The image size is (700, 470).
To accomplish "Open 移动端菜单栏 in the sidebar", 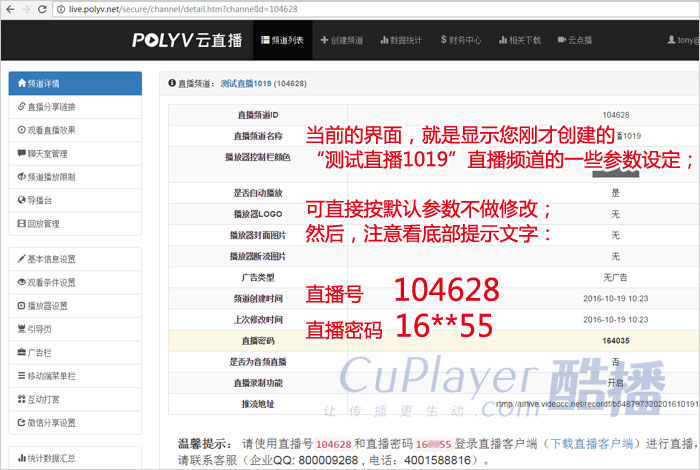I will click(75, 376).
